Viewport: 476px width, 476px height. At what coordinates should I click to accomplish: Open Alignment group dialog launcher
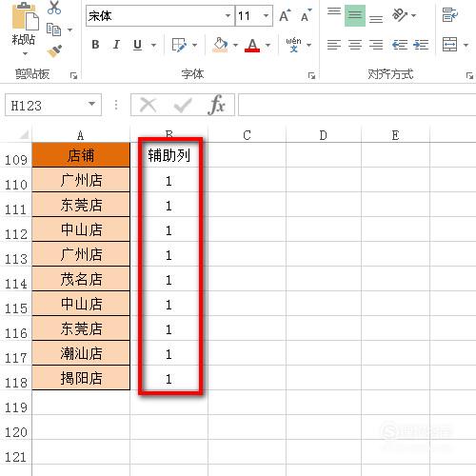pyautogui.click(x=469, y=75)
